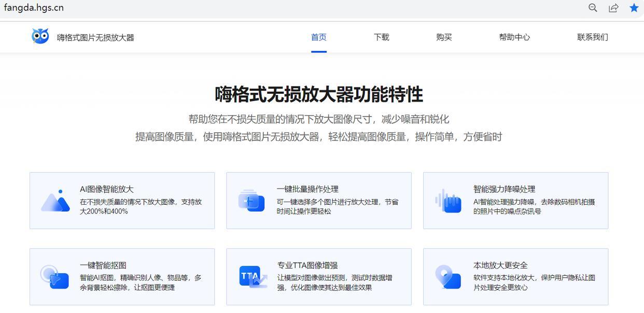
Task: Click the TTA image enhancement icon
Action: [252, 277]
